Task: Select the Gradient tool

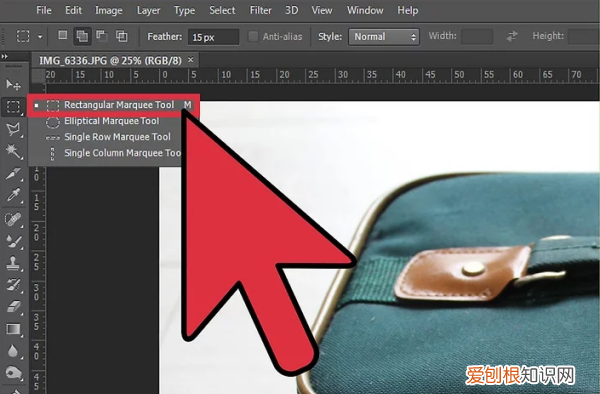Action: pos(13,329)
